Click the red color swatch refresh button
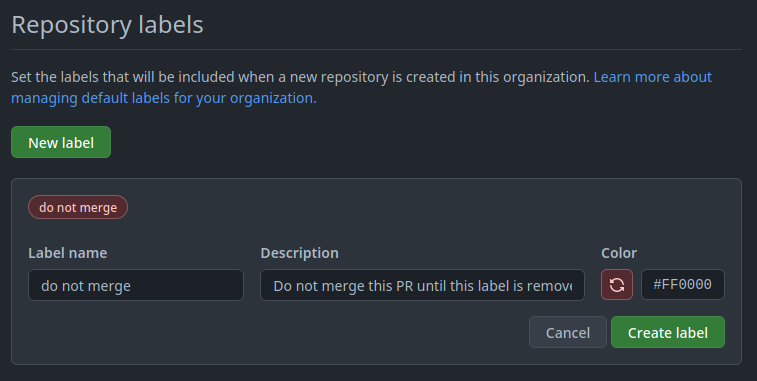This screenshot has height=381, width=757. coord(617,285)
